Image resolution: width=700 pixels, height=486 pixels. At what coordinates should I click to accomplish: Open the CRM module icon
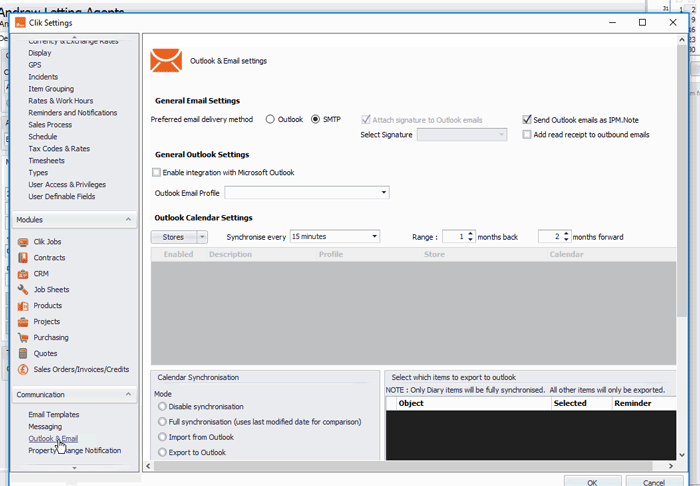point(23,274)
